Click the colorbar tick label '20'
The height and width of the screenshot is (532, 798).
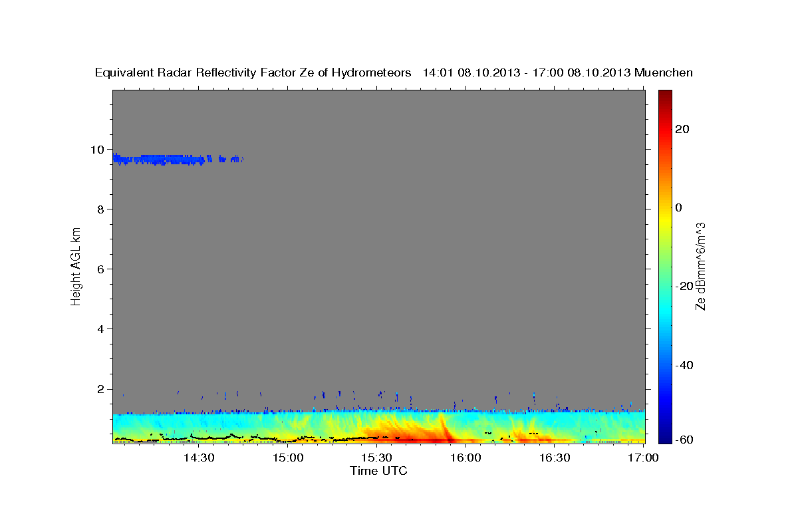(x=682, y=129)
